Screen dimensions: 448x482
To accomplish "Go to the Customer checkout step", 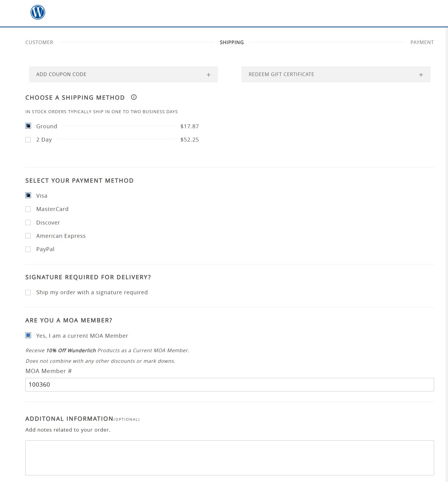I will pyautogui.click(x=39, y=42).
